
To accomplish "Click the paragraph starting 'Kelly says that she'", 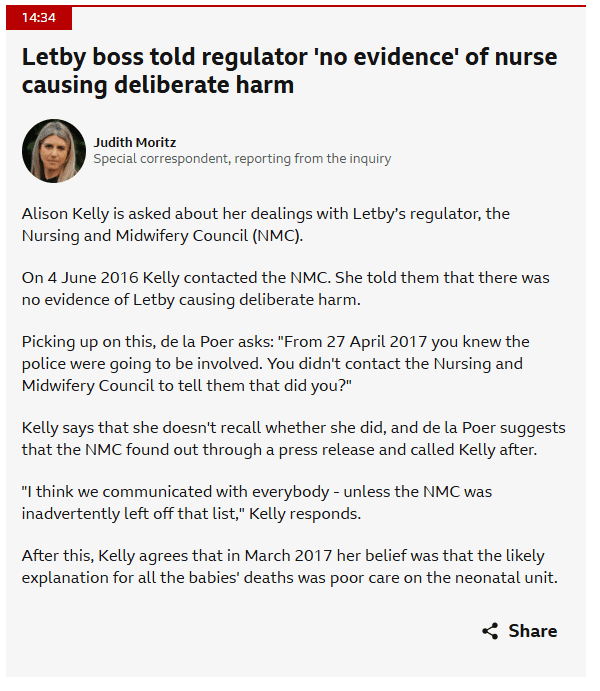I will (x=293, y=439).
